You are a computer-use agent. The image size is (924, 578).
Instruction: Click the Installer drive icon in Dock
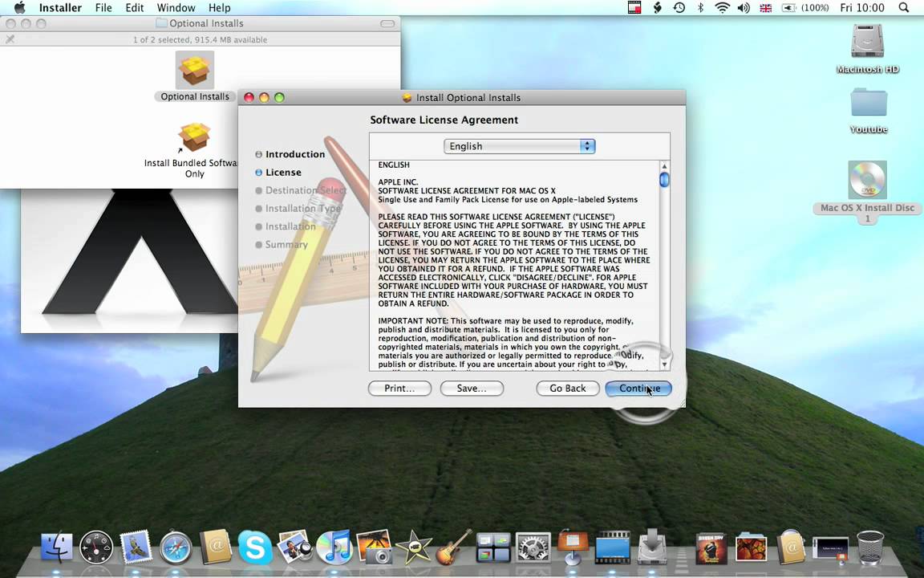point(652,547)
